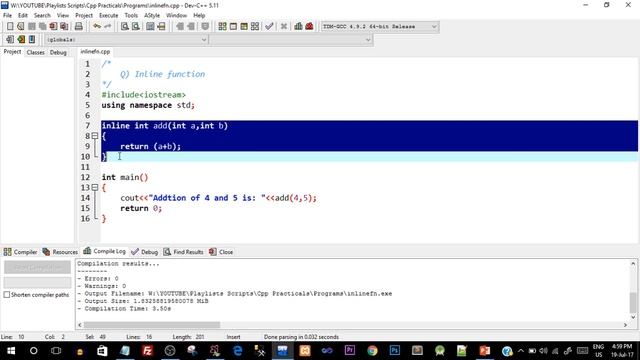Open the Compiler bottom panel tab
Viewport: 640px width, 360px height.
click(20, 252)
